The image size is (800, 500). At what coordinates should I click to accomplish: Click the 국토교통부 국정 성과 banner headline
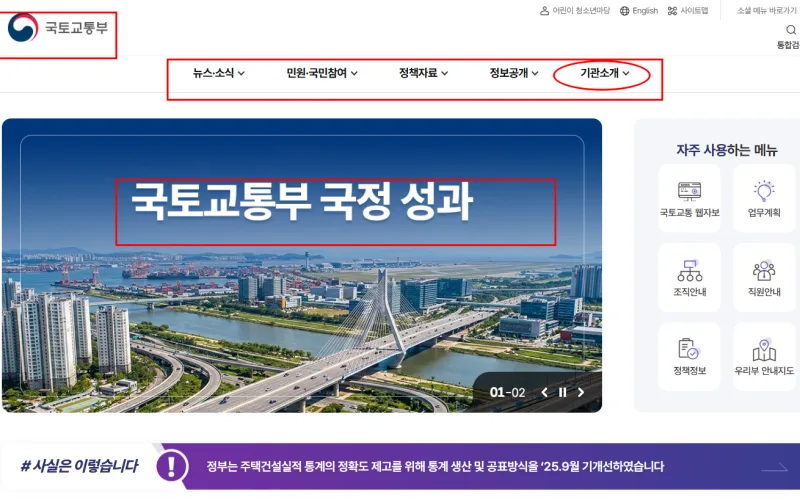tap(302, 202)
